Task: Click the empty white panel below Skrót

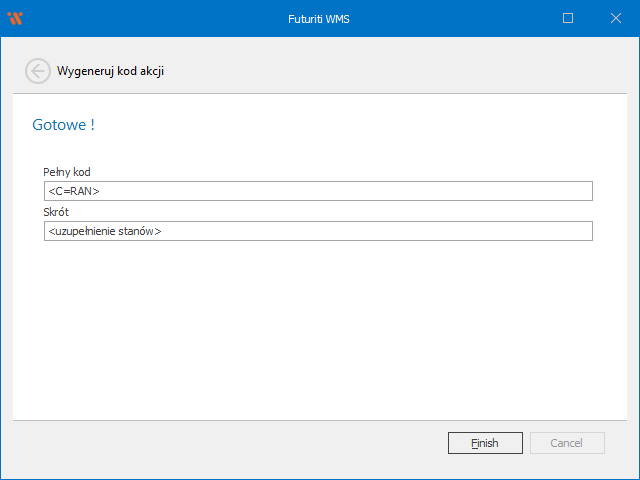Action: click(x=318, y=330)
